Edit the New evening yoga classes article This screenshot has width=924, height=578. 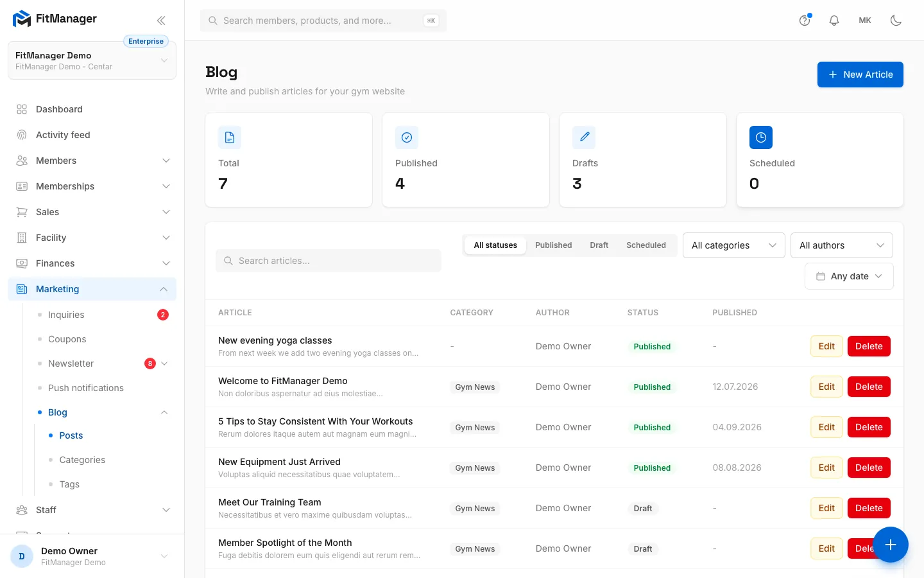(x=826, y=346)
